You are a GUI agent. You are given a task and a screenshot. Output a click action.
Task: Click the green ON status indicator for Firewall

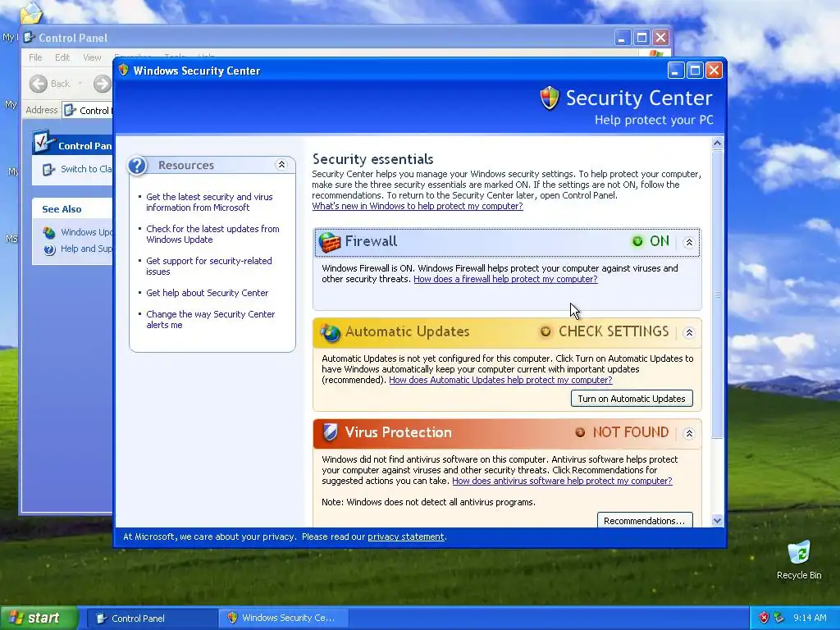(x=637, y=242)
